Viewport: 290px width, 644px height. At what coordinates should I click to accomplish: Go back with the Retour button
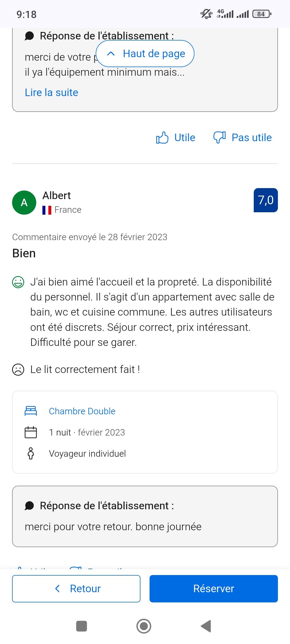76,588
